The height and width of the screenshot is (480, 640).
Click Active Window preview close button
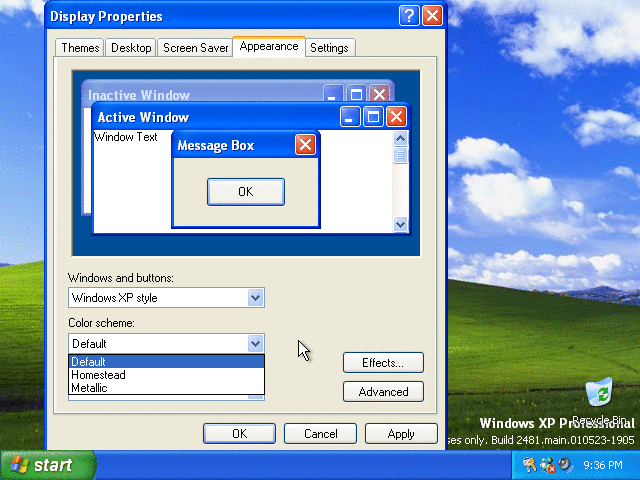tap(396, 117)
